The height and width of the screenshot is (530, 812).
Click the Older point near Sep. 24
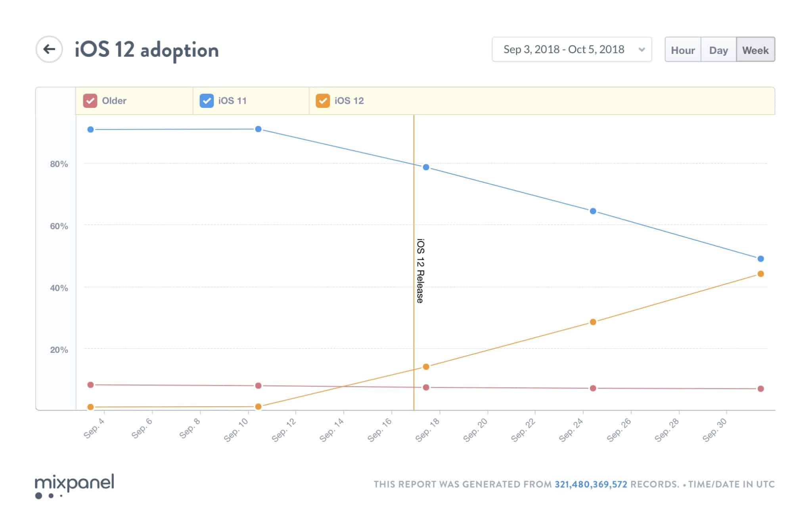point(593,388)
